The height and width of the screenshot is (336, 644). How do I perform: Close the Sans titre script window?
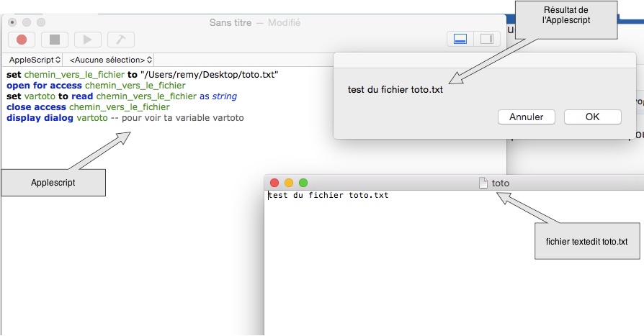point(12,22)
